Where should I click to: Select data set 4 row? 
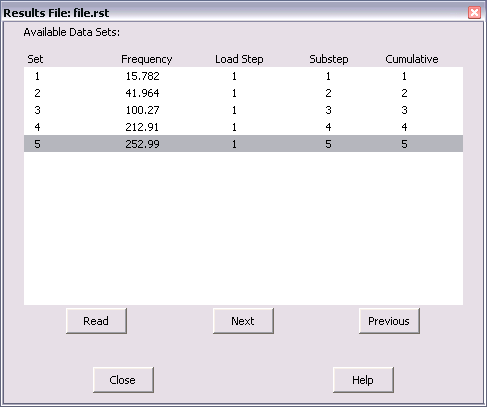coord(243,127)
